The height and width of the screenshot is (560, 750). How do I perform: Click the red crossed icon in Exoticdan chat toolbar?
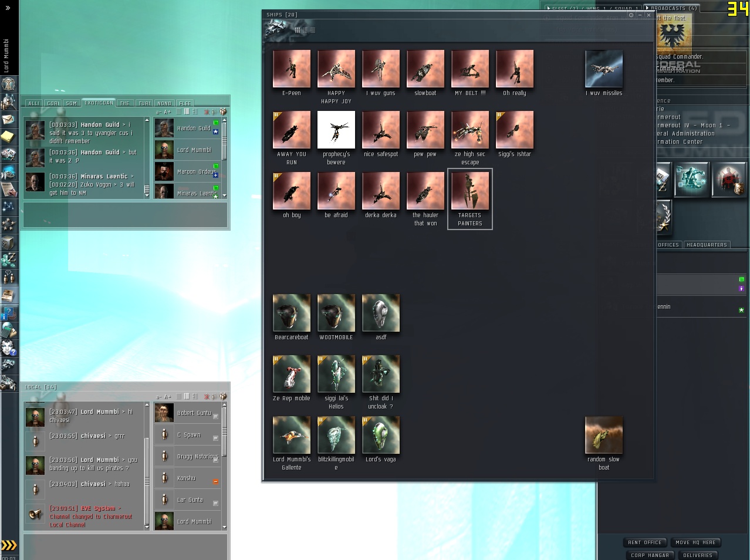click(207, 112)
